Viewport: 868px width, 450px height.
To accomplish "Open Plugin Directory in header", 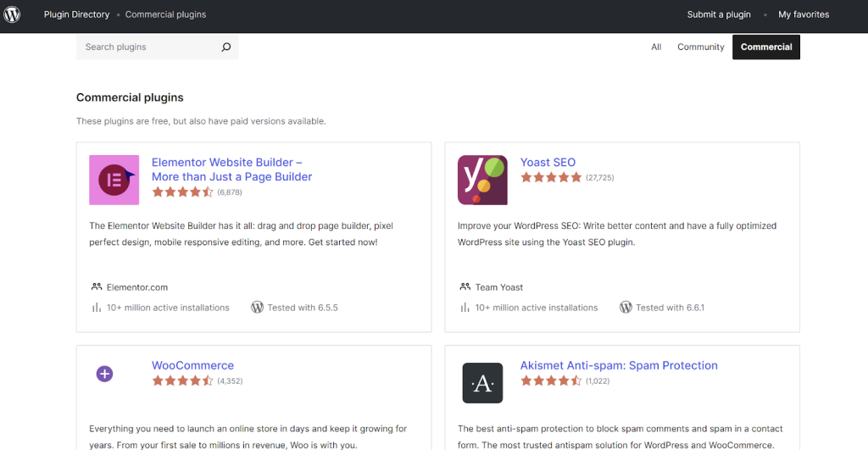I will 77,14.
